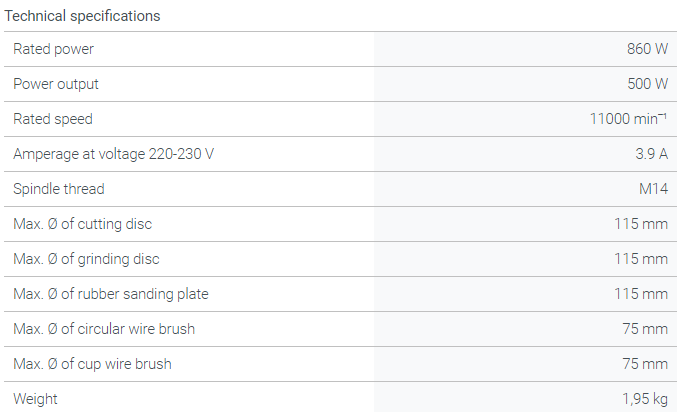
Task: Select the M14 spindle thread value
Action: (x=653, y=189)
